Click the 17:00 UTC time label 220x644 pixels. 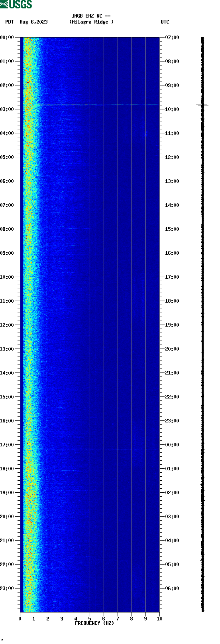(172, 277)
